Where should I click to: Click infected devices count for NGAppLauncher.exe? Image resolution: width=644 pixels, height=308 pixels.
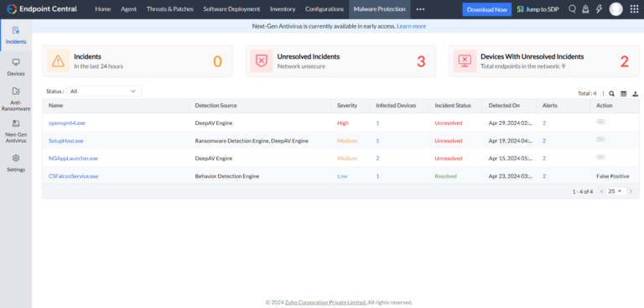(x=377, y=159)
